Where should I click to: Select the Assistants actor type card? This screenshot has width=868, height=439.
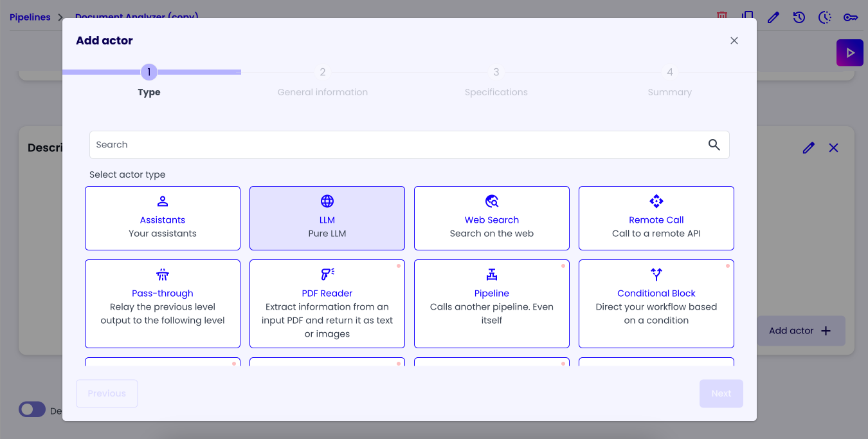(x=163, y=218)
